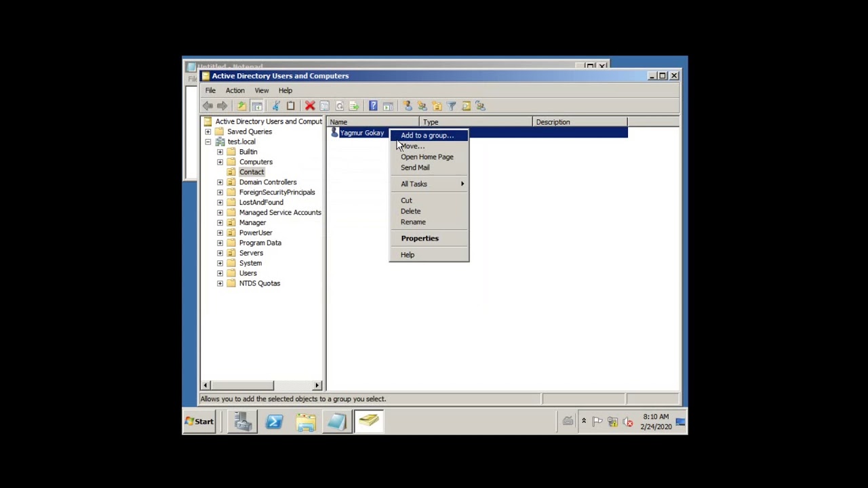868x488 pixels.
Task: Expand the NTDS Quotas node
Action: point(220,283)
